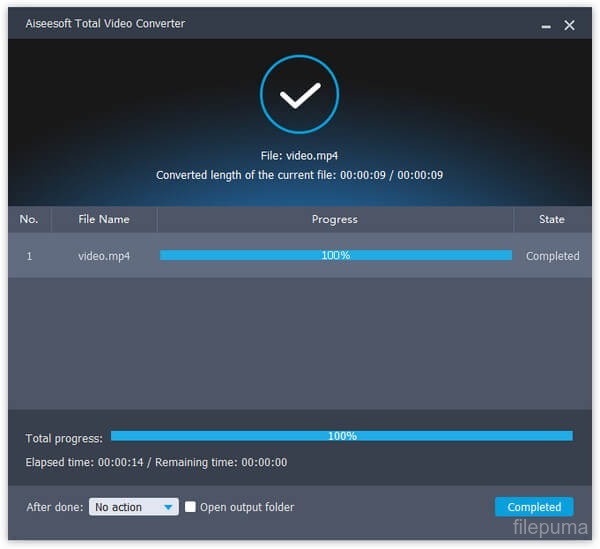Click the video.mp4 row progress bar

(335, 256)
